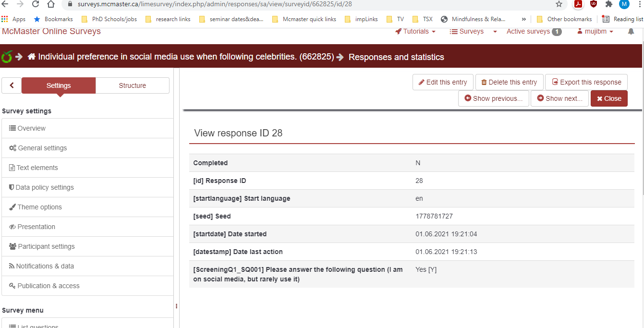Bookmark page with the star icon
The height and width of the screenshot is (328, 644).
coord(559,4)
